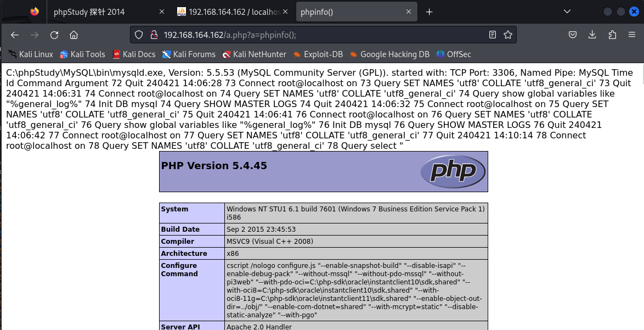Go forward one page
644x330 pixels.
pos(35,35)
